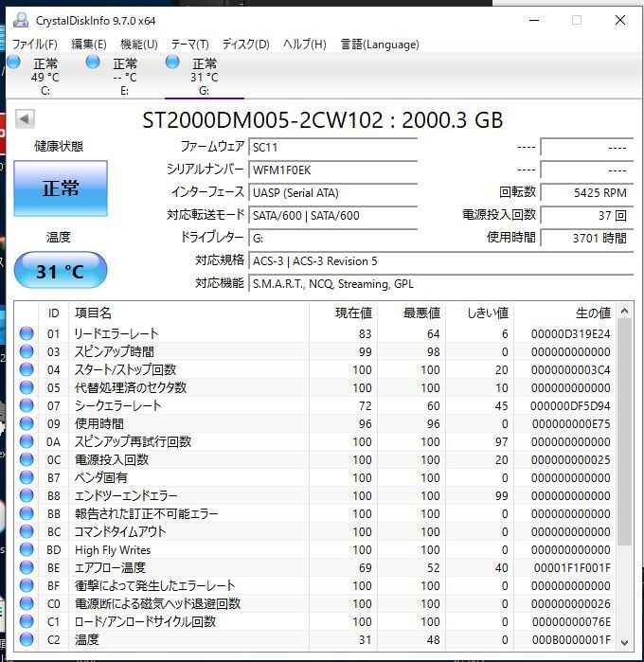Image resolution: width=644 pixels, height=662 pixels.
Task: Click the status icon for リードエラーレート row
Action: (x=27, y=333)
